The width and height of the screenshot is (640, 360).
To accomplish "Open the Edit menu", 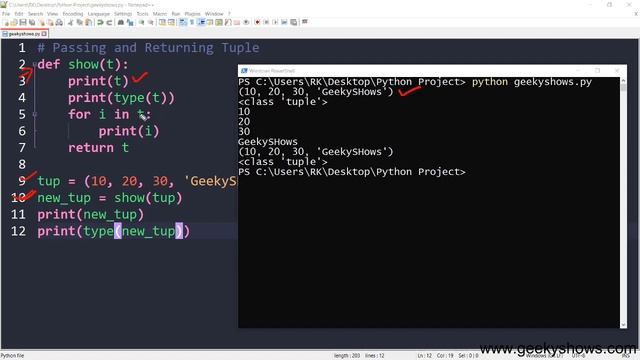I will (x=19, y=14).
